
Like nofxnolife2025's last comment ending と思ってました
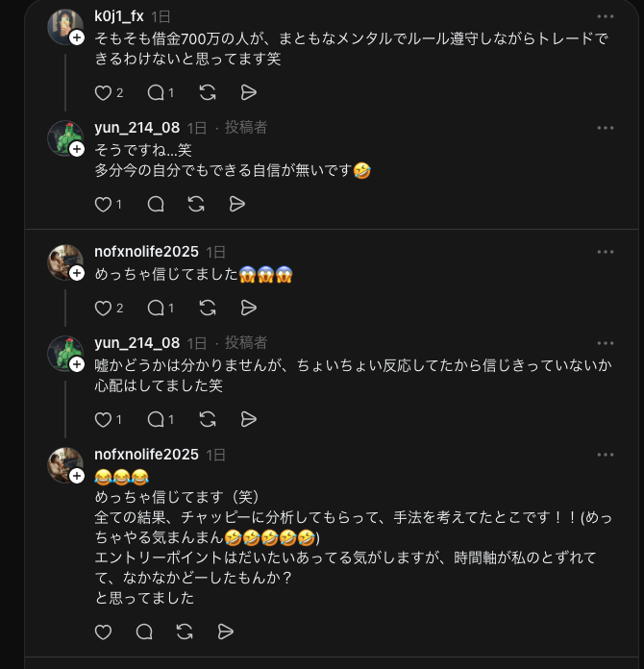103,632
